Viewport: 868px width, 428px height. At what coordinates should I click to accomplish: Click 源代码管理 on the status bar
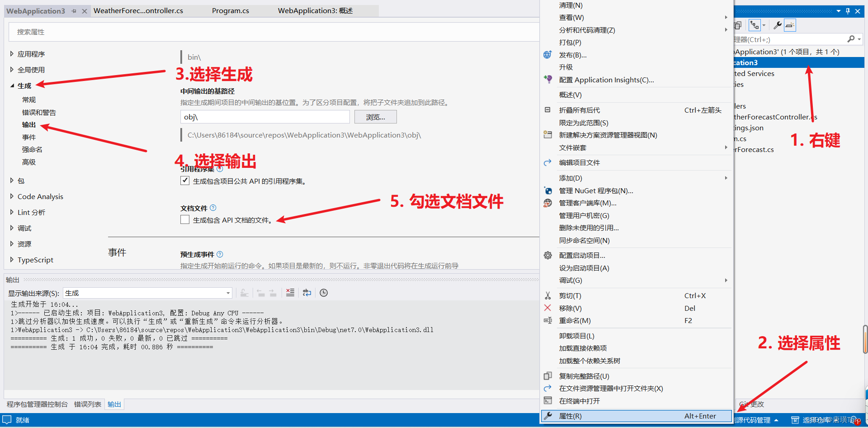pyautogui.click(x=756, y=420)
